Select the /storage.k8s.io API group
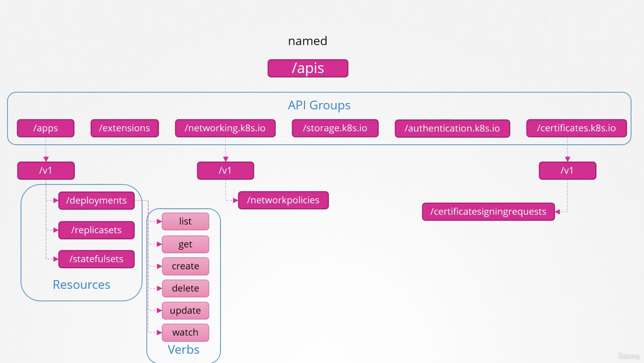The image size is (644, 363). tap(335, 128)
